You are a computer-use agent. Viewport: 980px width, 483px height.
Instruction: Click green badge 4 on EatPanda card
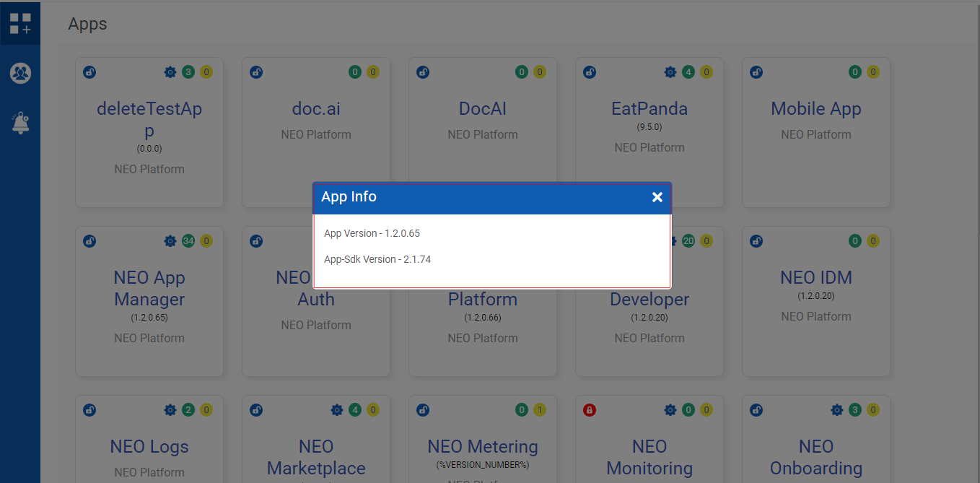688,72
